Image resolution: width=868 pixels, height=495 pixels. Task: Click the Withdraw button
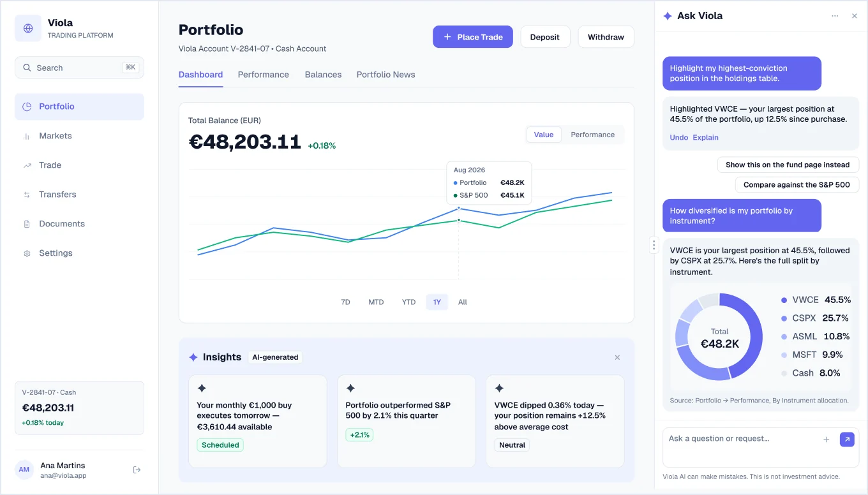(x=606, y=37)
